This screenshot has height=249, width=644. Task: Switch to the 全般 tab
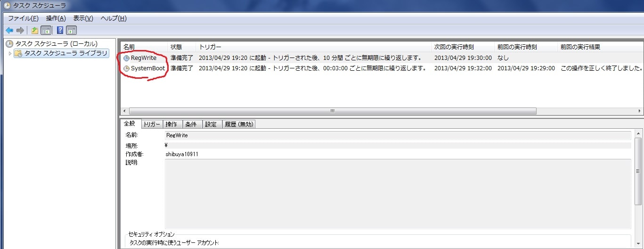(x=130, y=124)
